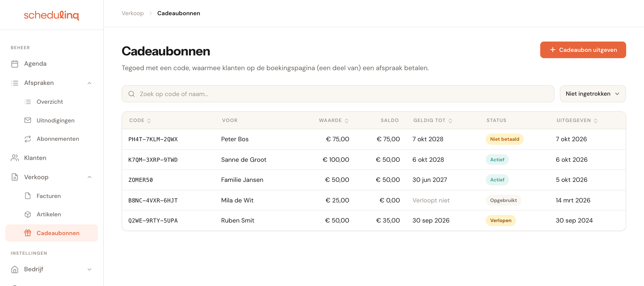Collapse the Afspraken section chevron

tap(89, 83)
